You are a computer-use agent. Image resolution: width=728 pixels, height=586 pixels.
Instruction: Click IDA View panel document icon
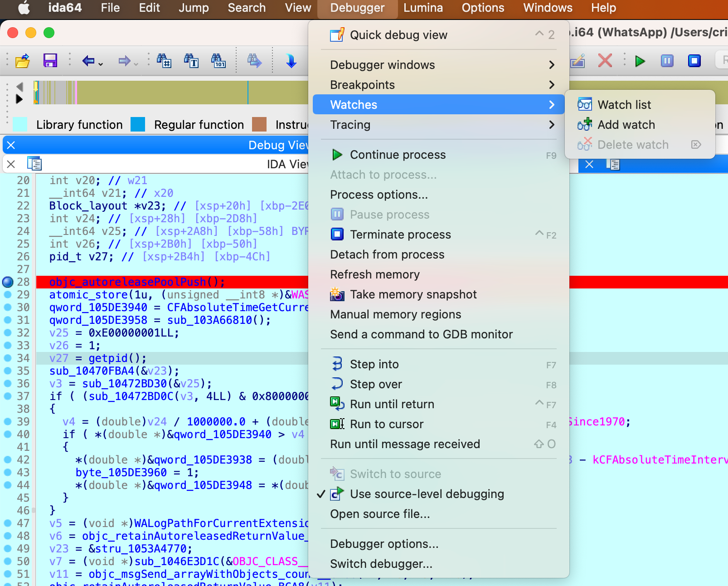(x=34, y=163)
